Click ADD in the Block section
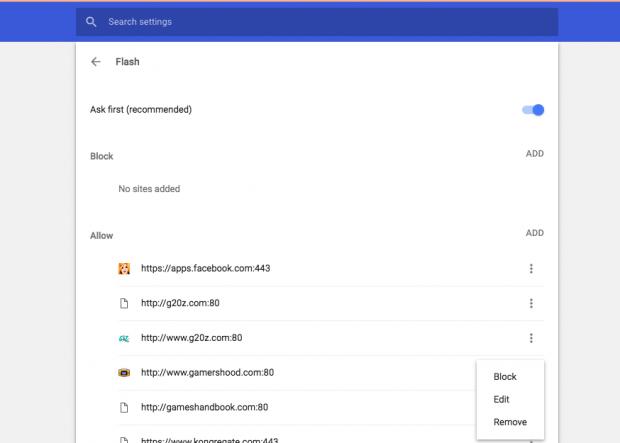Image resolution: width=620 pixels, height=443 pixels. tap(534, 155)
